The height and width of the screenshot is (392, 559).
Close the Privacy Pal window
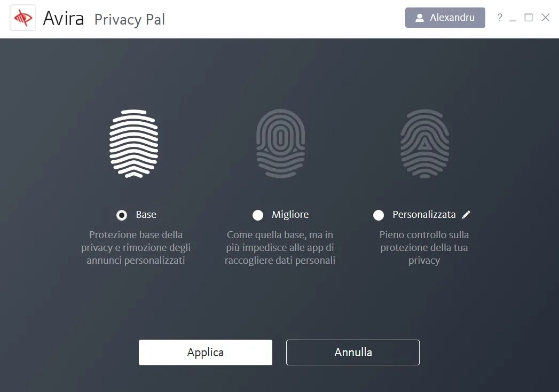coord(546,18)
